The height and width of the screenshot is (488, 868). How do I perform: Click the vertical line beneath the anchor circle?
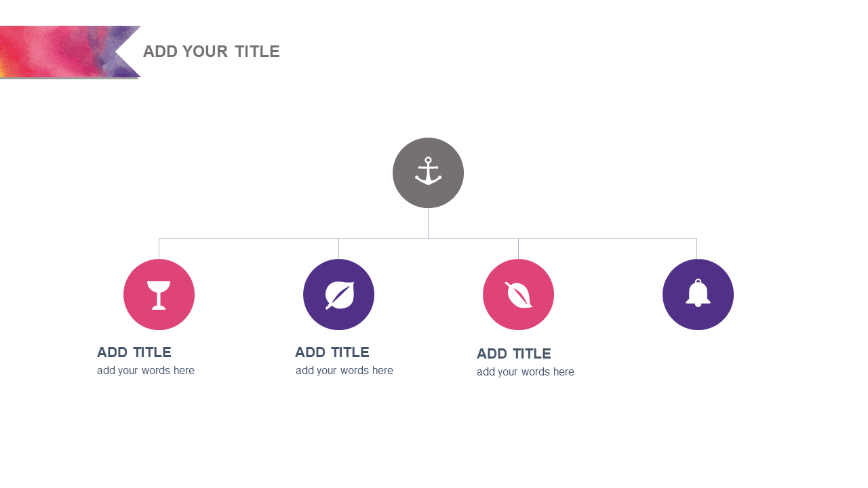click(428, 222)
